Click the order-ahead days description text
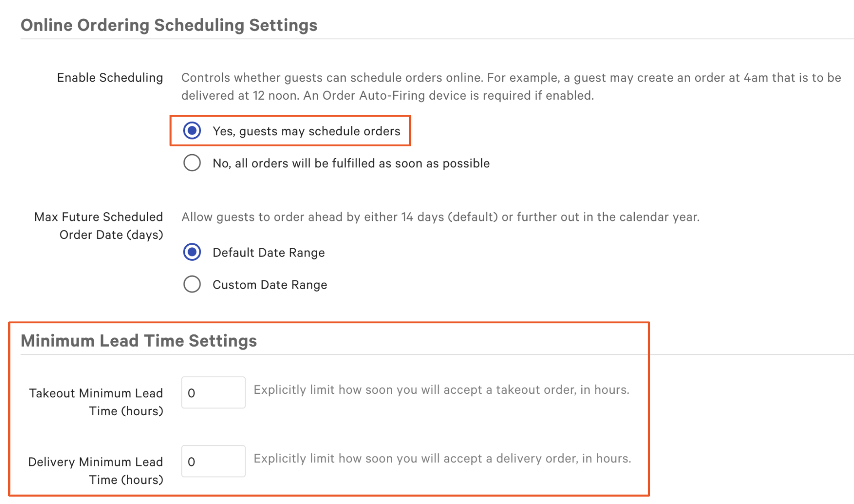The image size is (854, 504). [x=440, y=217]
